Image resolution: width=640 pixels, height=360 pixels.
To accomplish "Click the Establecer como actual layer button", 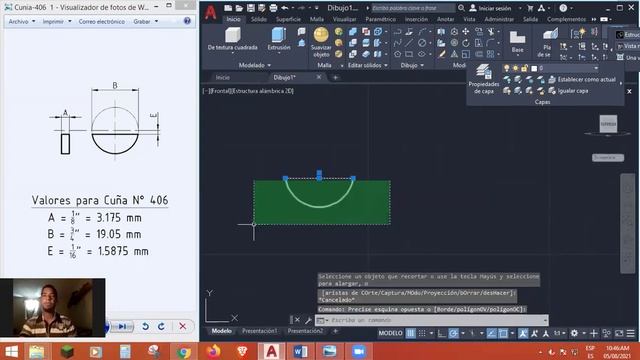I will [583, 79].
